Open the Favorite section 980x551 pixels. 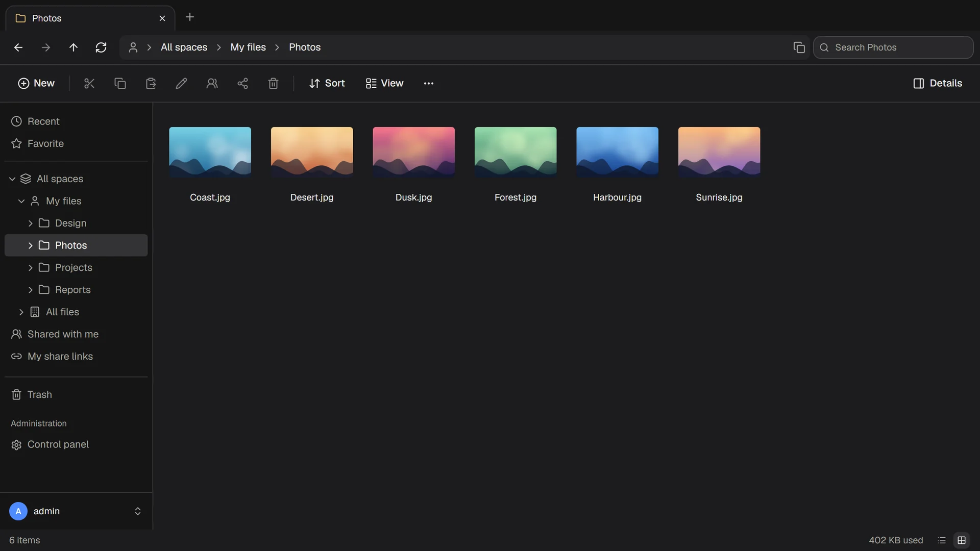(x=76, y=144)
